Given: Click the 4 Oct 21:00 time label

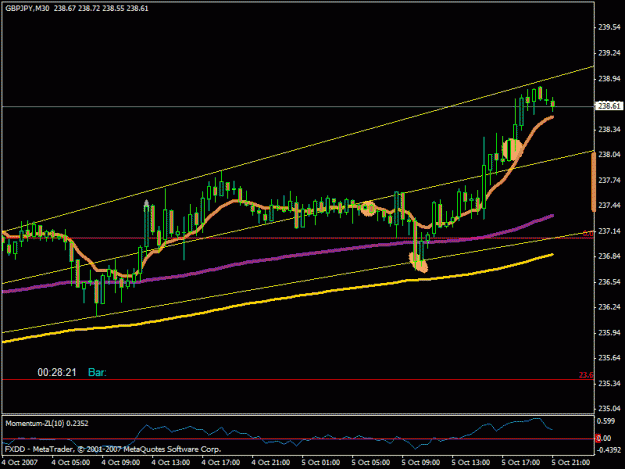Looking at the screenshot, I should [271, 463].
